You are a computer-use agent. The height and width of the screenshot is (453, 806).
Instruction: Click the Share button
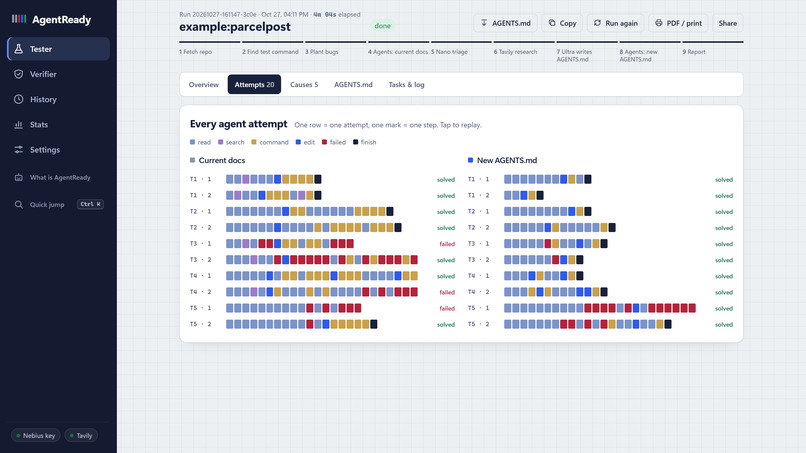coord(727,23)
